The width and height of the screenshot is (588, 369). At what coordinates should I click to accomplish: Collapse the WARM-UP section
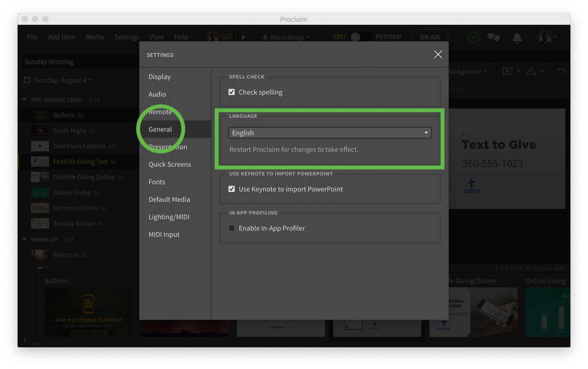pyautogui.click(x=24, y=240)
